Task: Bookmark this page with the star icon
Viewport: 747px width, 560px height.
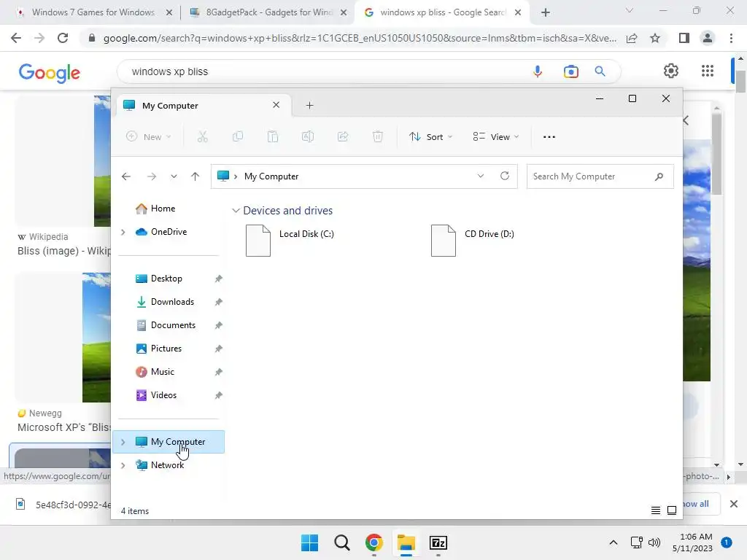Action: (655, 38)
